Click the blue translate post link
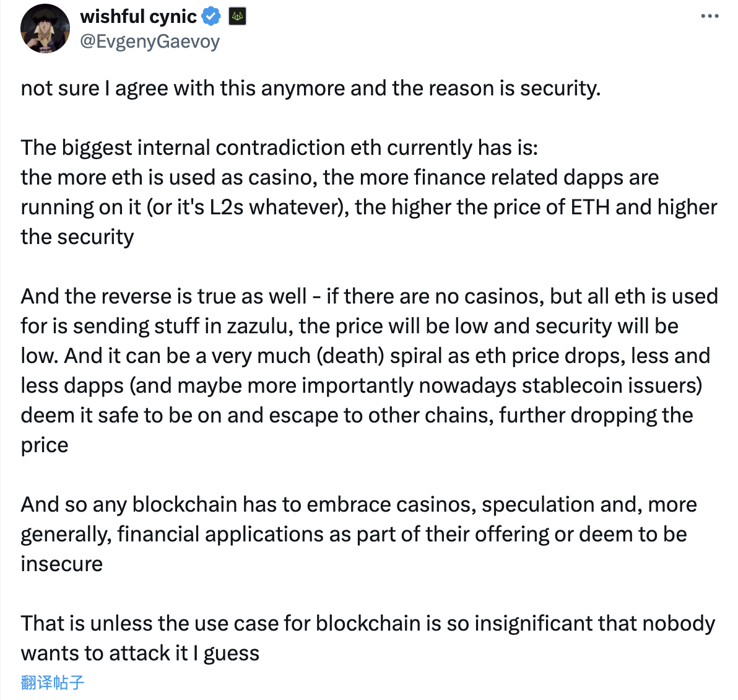This screenshot has height=700, width=738. tap(53, 683)
